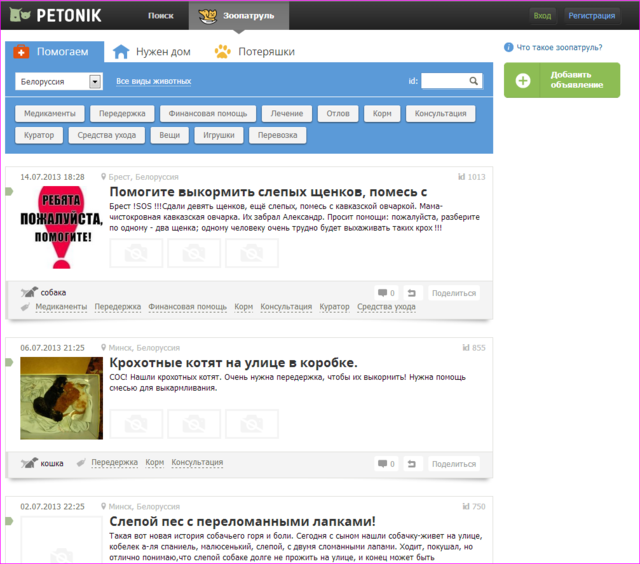Open the Потеряшки tab

[254, 52]
